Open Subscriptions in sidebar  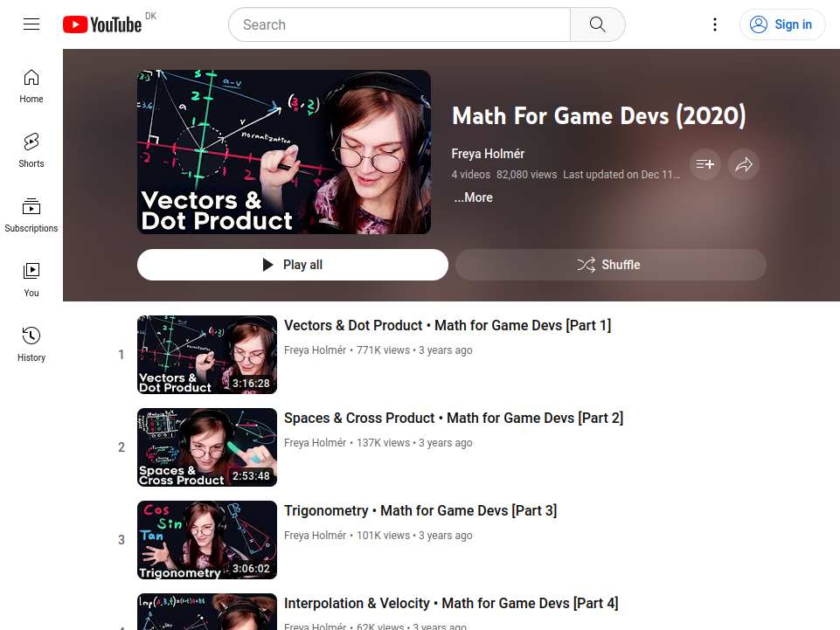31,215
